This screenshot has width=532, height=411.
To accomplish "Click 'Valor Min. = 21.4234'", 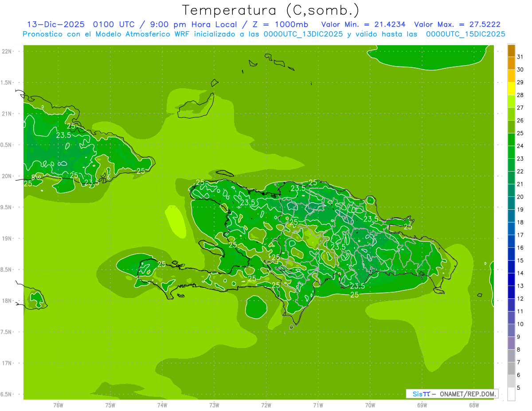I will tap(363, 24).
